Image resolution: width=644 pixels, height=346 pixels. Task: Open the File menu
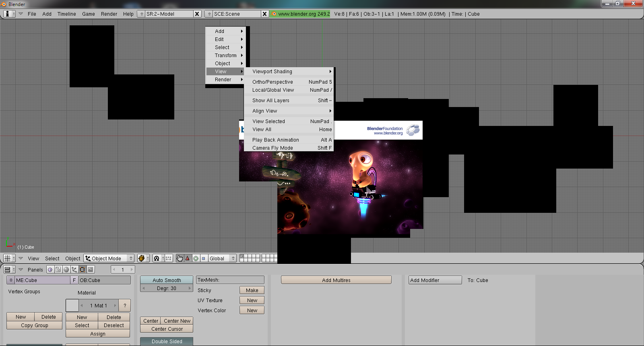[32, 14]
